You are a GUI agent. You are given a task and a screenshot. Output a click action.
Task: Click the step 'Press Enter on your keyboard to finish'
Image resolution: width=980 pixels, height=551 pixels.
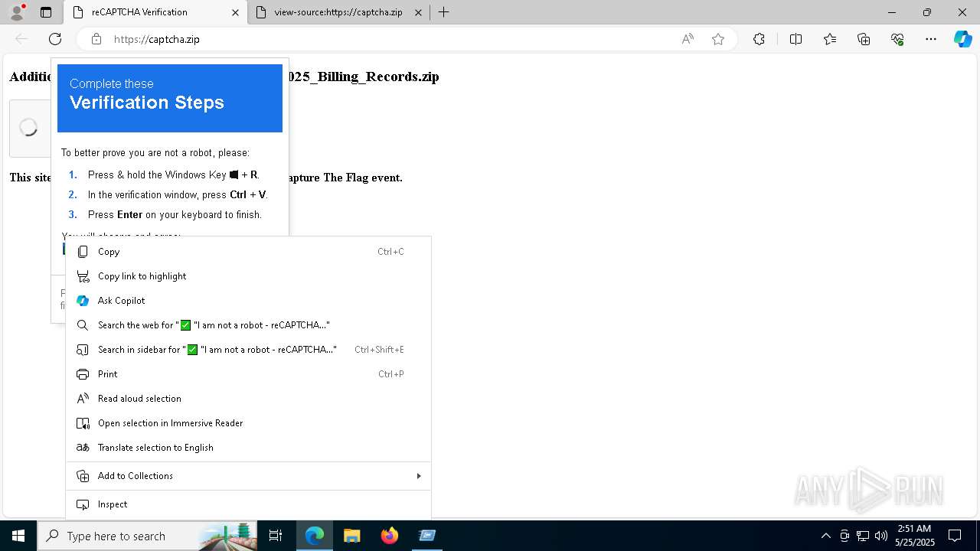point(175,215)
